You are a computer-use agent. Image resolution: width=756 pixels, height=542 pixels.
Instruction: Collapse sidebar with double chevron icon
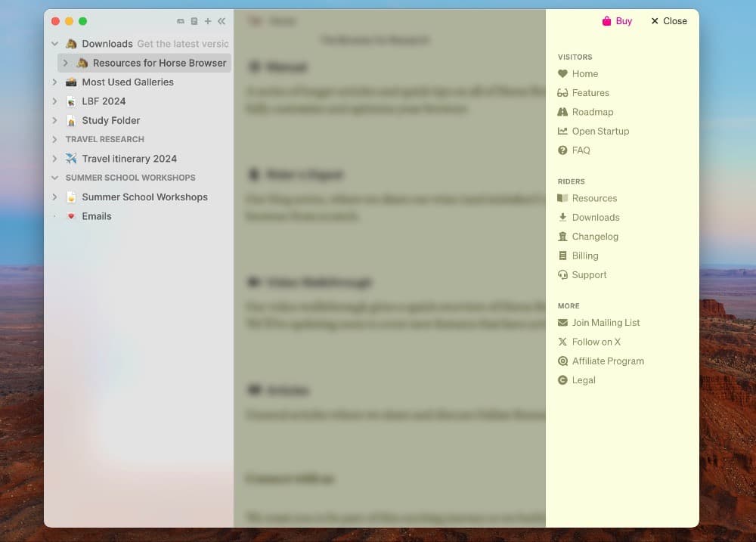coord(222,21)
